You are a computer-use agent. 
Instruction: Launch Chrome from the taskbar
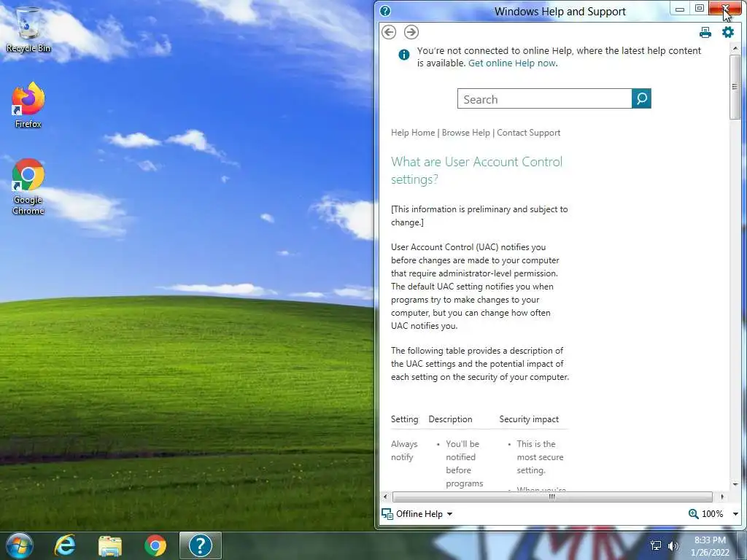coord(155,545)
